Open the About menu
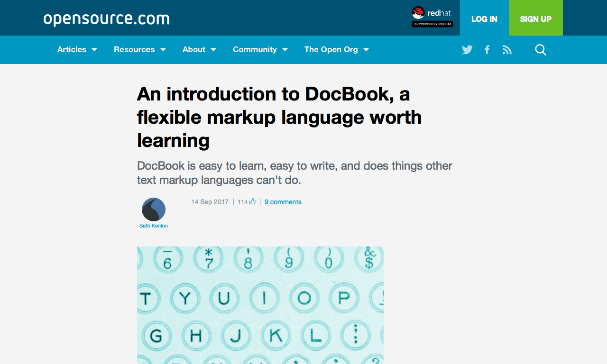 [x=194, y=49]
